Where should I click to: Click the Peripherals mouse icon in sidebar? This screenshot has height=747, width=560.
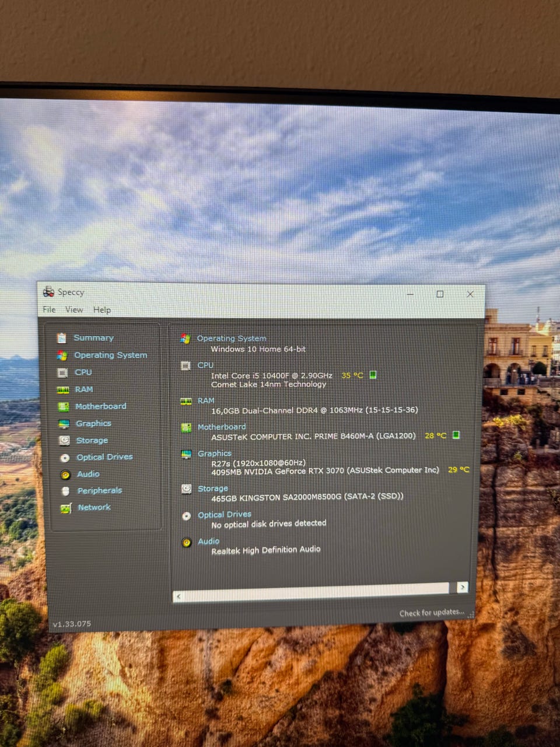click(65, 491)
